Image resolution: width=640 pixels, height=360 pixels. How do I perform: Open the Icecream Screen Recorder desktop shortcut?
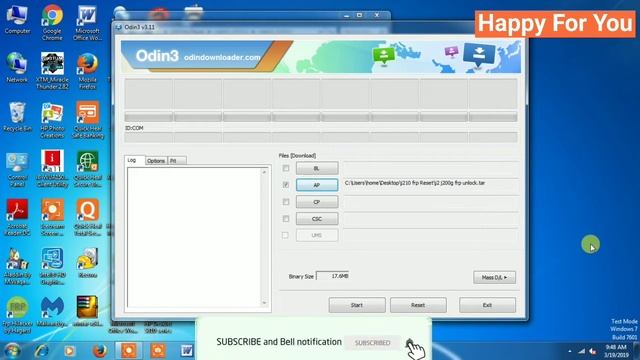(52, 217)
